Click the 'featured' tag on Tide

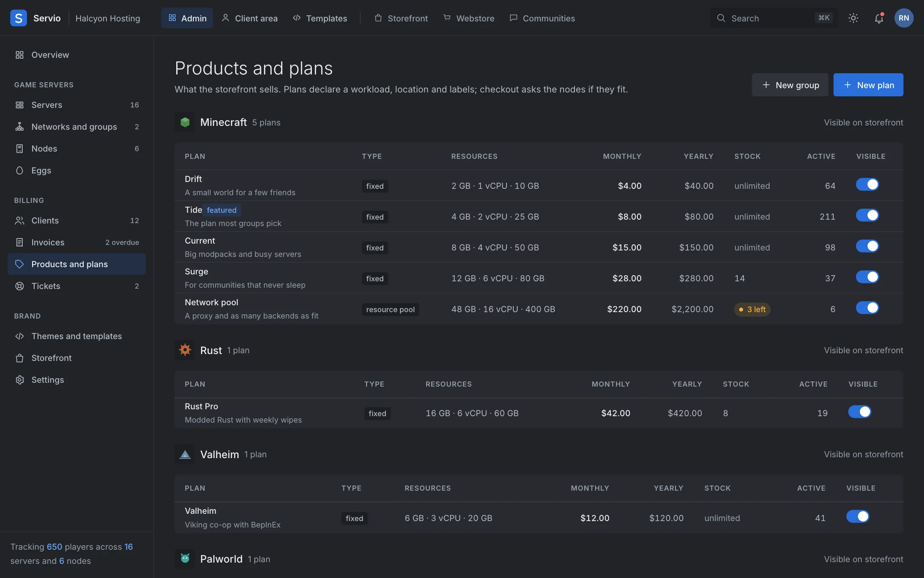coord(222,210)
